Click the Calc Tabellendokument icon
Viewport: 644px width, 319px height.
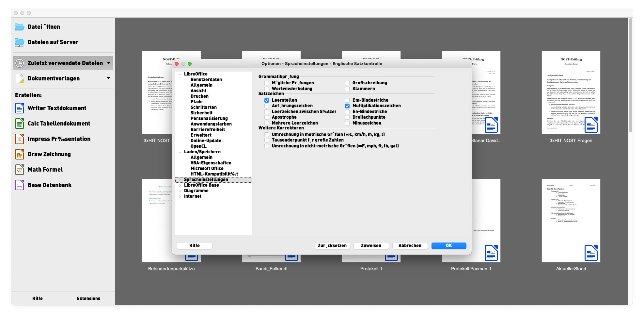pyautogui.click(x=20, y=124)
